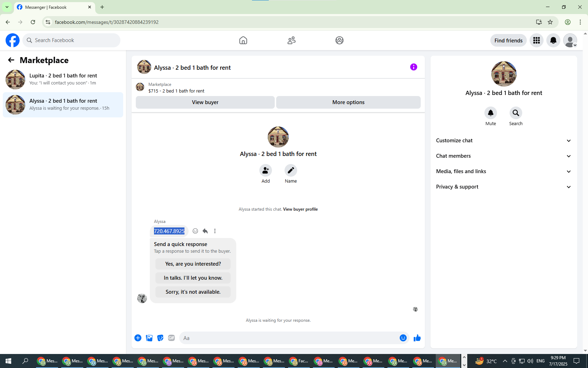This screenshot has height=368, width=588.
Task: View site information icon in address bar
Action: 48,22
